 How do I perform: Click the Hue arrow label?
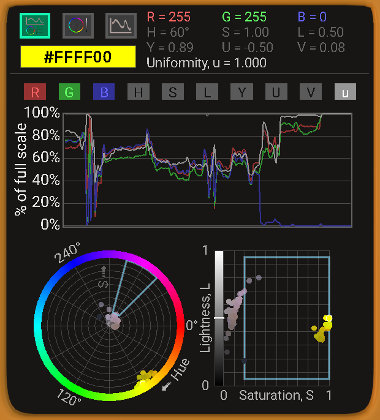click(x=177, y=374)
